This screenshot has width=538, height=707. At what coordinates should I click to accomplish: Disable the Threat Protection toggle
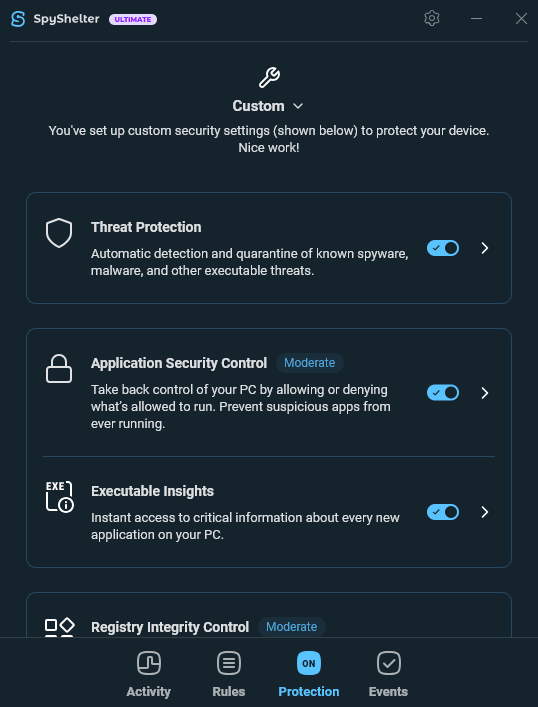click(443, 248)
